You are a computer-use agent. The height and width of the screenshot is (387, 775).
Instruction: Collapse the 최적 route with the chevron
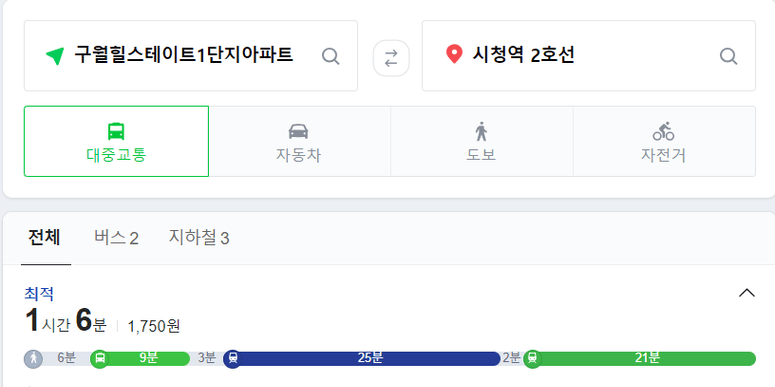[746, 293]
